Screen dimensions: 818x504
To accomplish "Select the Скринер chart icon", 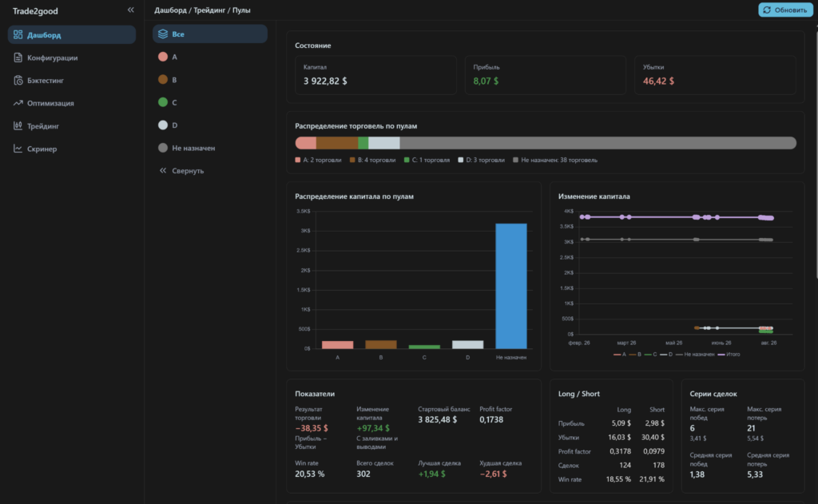I will pos(18,149).
